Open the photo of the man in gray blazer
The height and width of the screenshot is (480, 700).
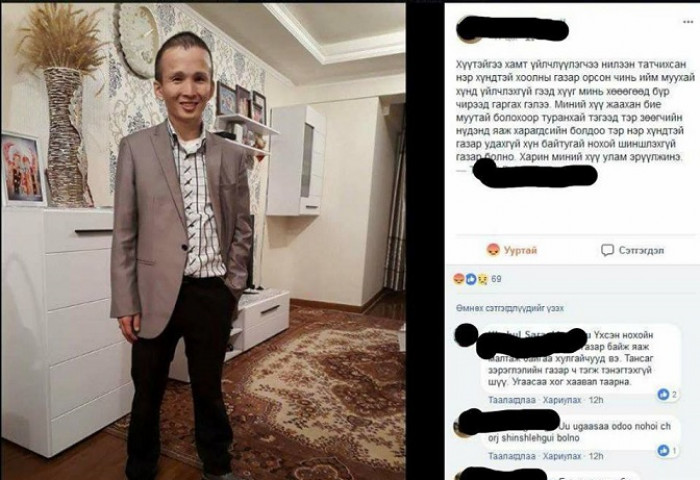(204, 241)
